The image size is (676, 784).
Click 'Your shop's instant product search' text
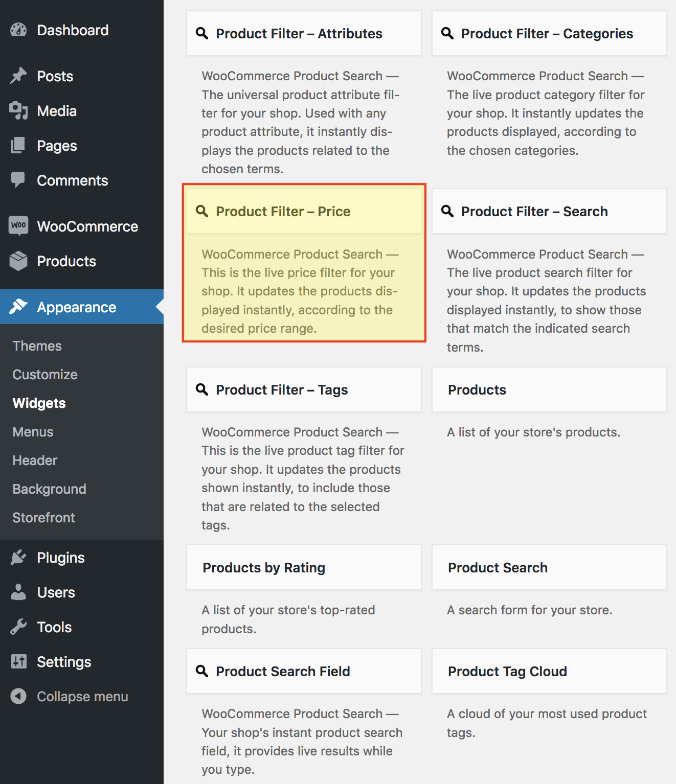tap(302, 733)
